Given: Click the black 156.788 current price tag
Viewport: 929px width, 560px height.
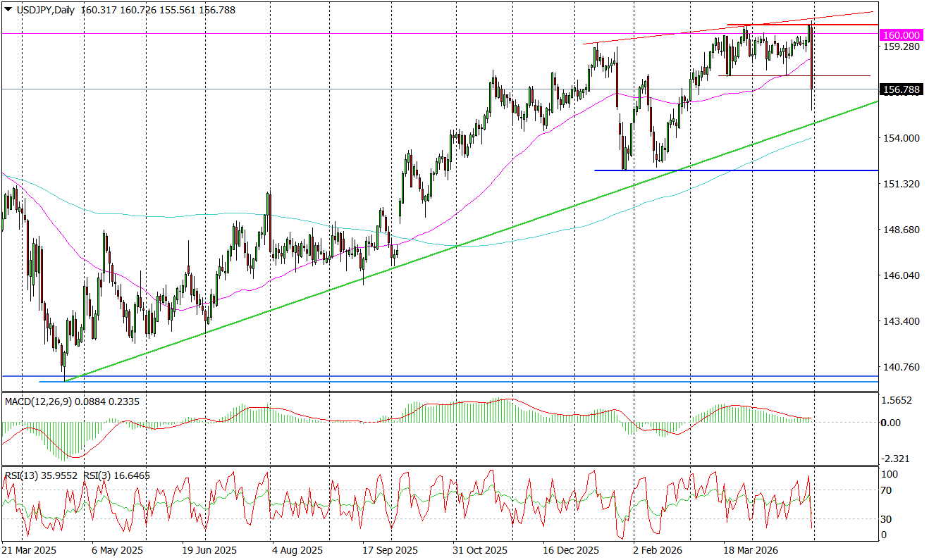Looking at the screenshot, I should tap(902, 89).
